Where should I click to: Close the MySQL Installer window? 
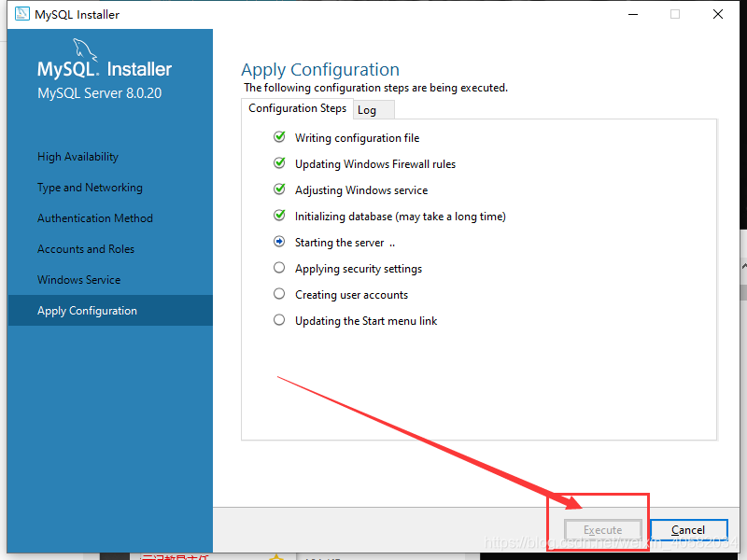coord(718,14)
